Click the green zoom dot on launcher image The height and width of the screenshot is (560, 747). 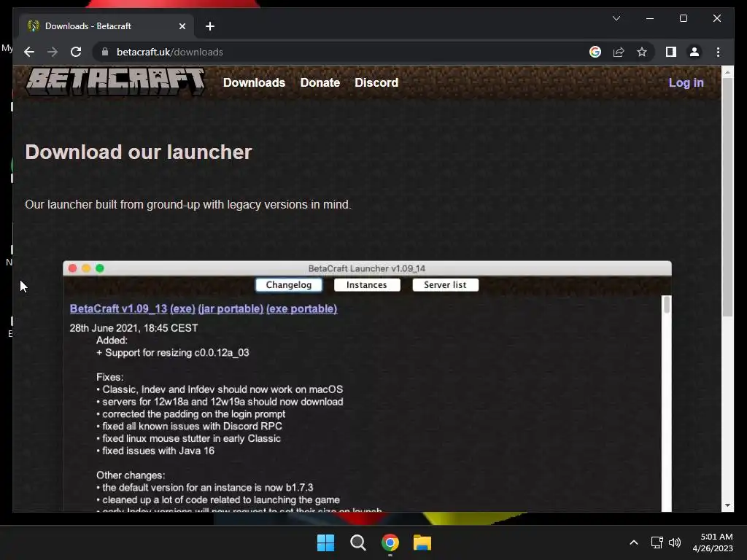pyautogui.click(x=99, y=268)
